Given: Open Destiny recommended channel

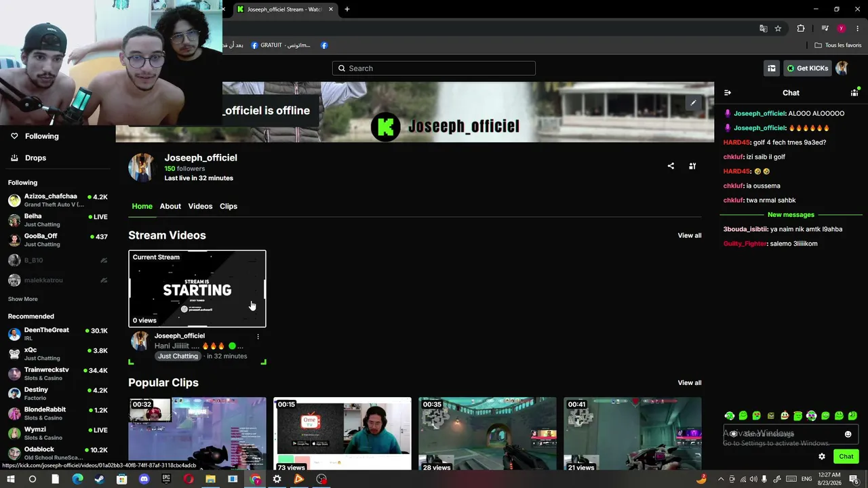Looking at the screenshot, I should point(58,394).
